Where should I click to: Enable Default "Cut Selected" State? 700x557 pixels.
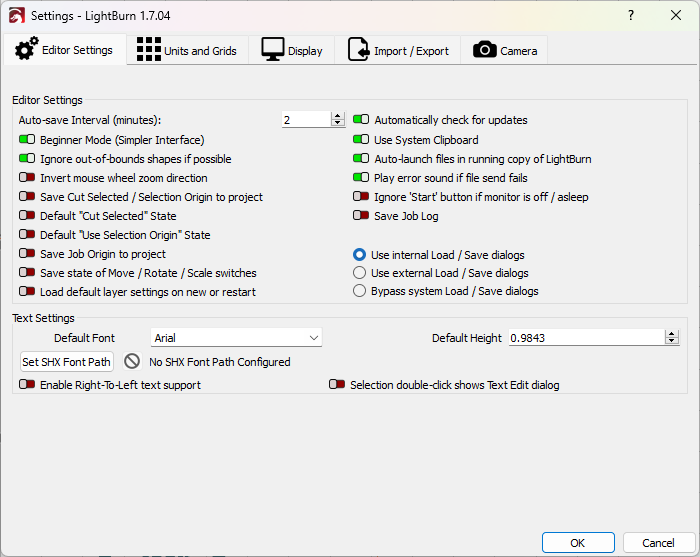click(x=27, y=216)
